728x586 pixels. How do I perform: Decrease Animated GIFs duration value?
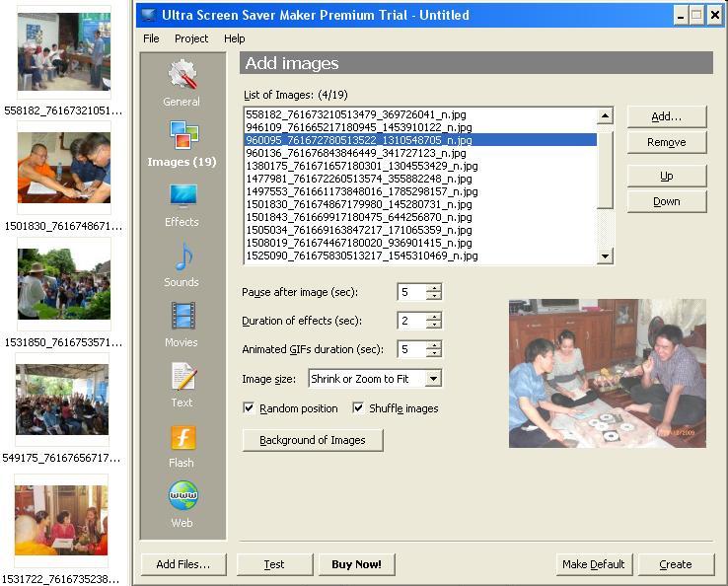click(434, 353)
